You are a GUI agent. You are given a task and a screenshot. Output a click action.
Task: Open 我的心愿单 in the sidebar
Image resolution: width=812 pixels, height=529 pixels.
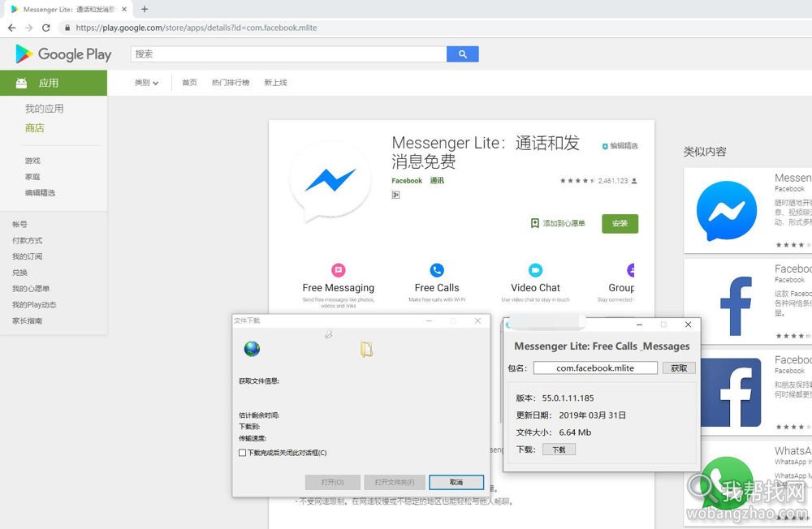31,288
